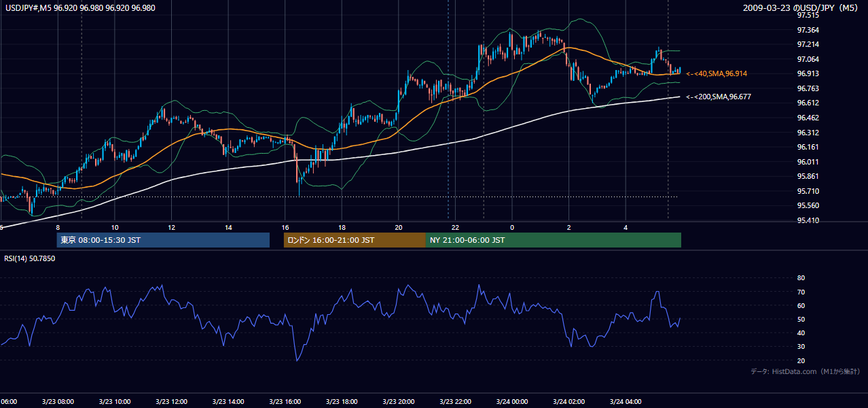
Task: Click the 3/24 04:00 time label
Action: point(626,401)
